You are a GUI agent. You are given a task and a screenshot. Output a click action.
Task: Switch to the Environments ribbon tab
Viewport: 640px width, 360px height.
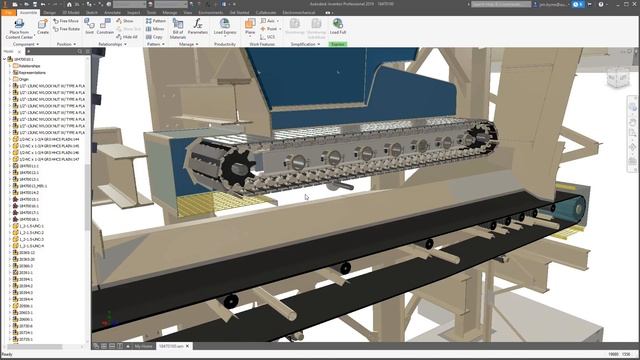[211, 13]
